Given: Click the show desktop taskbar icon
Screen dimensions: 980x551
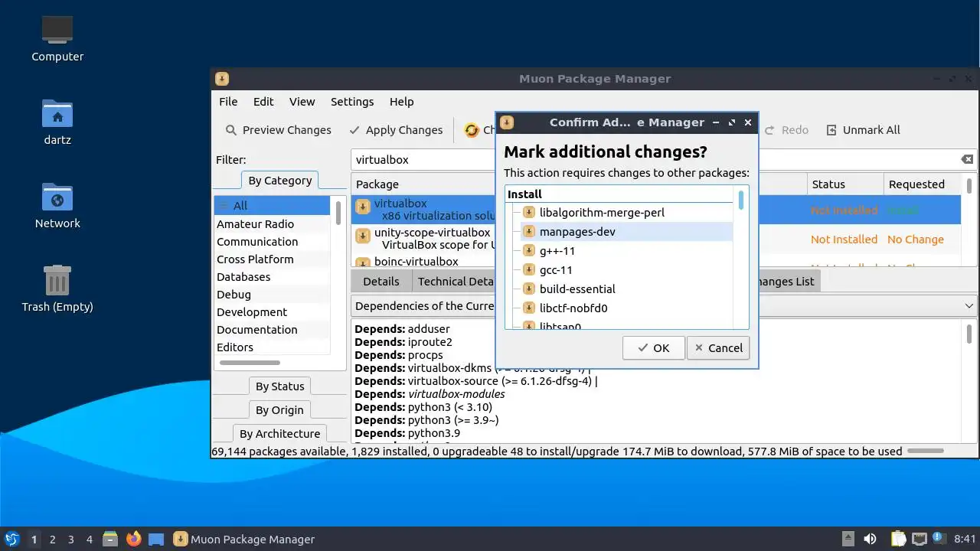Looking at the screenshot, I should pos(156,539).
